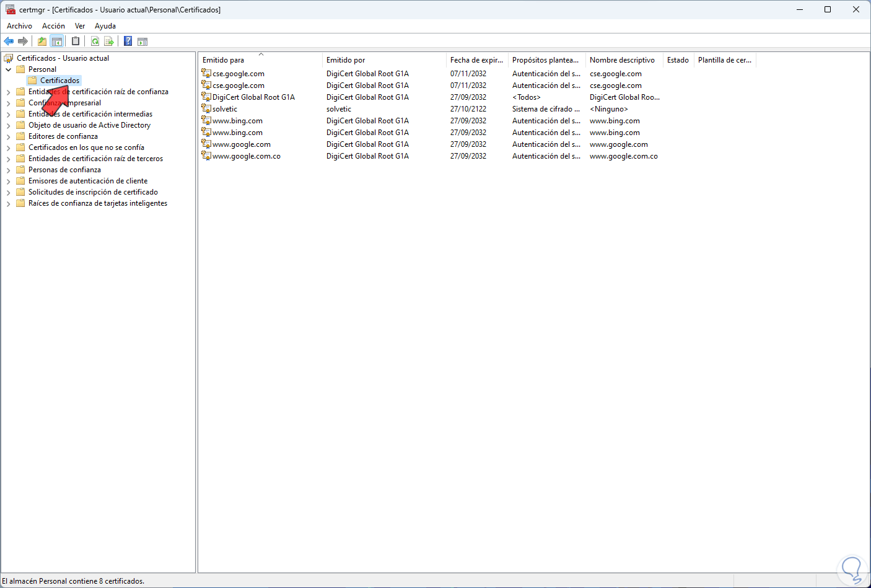
Task: Click the Sistema de cifrado purpose cell
Action: (x=546, y=109)
